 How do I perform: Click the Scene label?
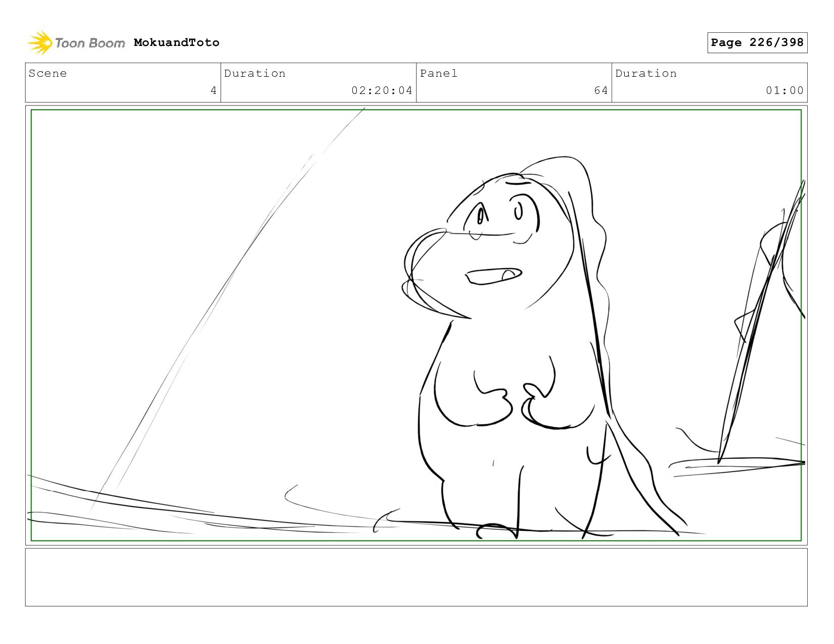click(x=48, y=73)
